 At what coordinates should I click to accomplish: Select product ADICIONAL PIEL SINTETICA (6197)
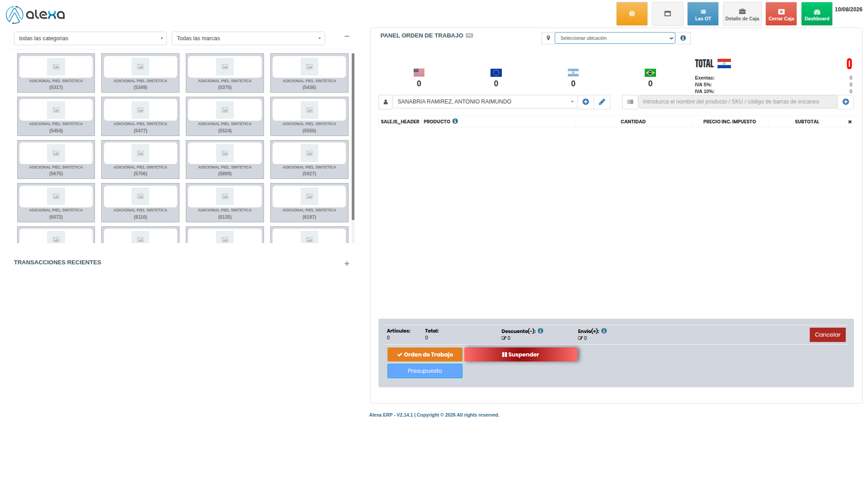pos(309,202)
